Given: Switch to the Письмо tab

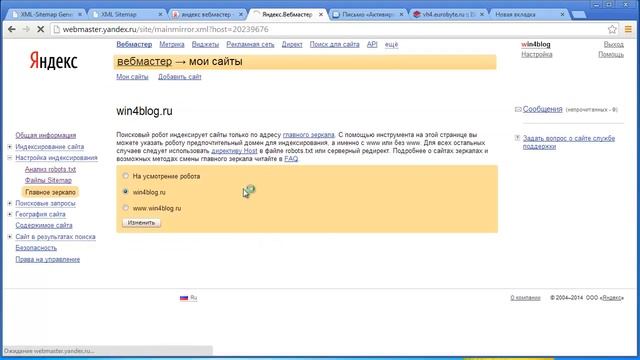Looking at the screenshot, I should pyautogui.click(x=367, y=14).
